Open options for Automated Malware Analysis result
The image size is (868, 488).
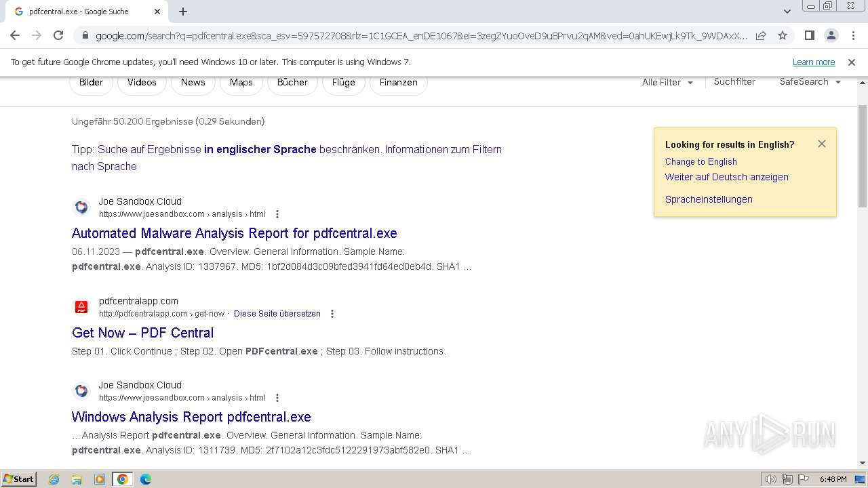pos(277,214)
